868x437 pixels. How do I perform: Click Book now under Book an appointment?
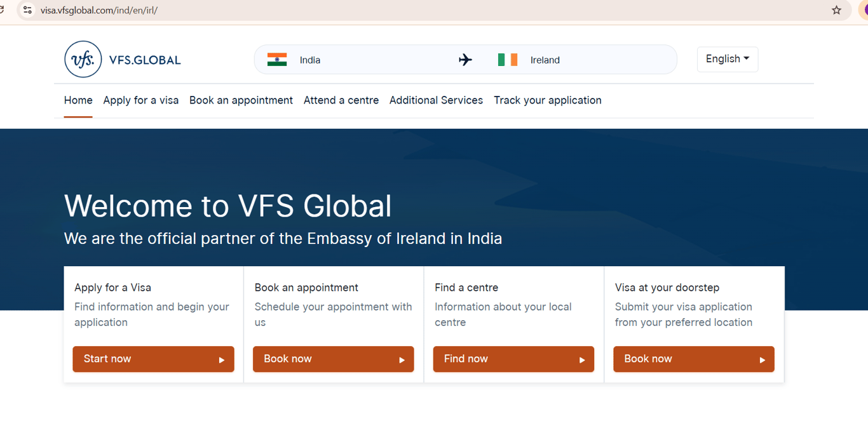[333, 359]
